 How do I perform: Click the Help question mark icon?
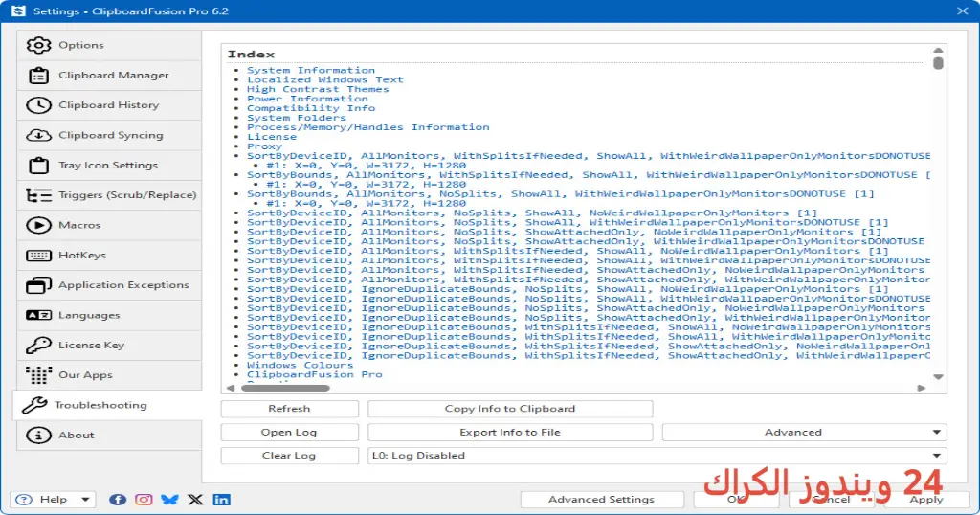point(24,500)
